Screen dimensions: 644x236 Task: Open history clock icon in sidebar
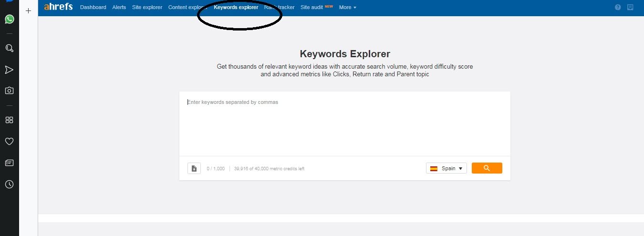coord(9,184)
